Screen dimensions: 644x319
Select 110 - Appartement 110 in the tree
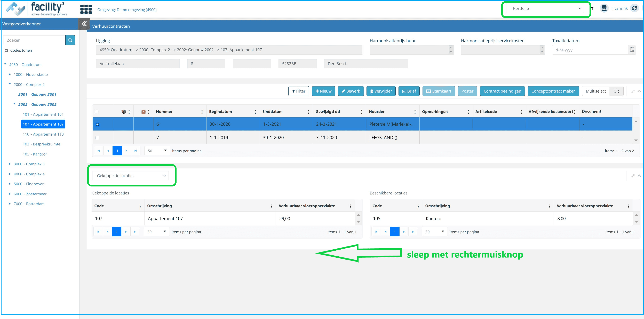pos(43,134)
